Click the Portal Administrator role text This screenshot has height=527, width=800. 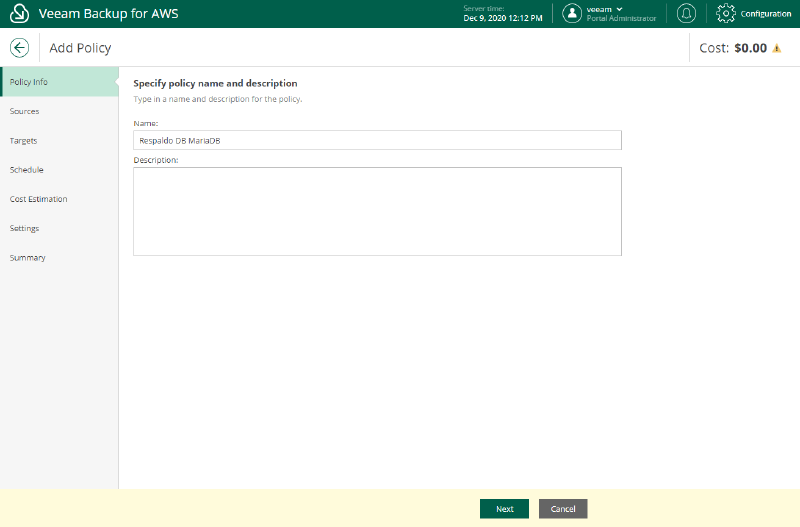[x=621, y=18]
